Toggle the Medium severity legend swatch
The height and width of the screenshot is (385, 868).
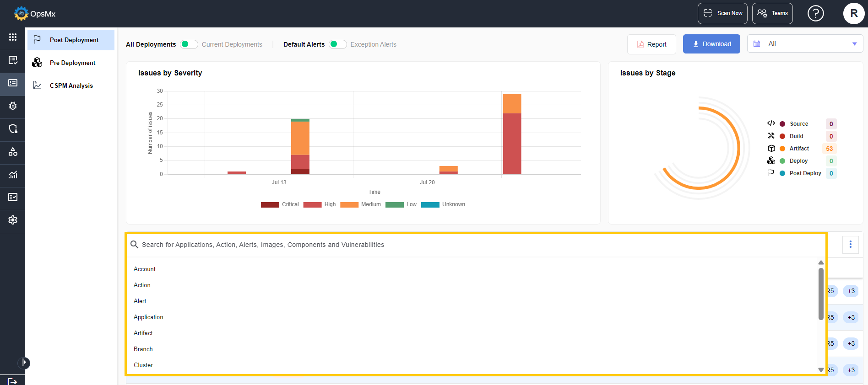pos(349,204)
